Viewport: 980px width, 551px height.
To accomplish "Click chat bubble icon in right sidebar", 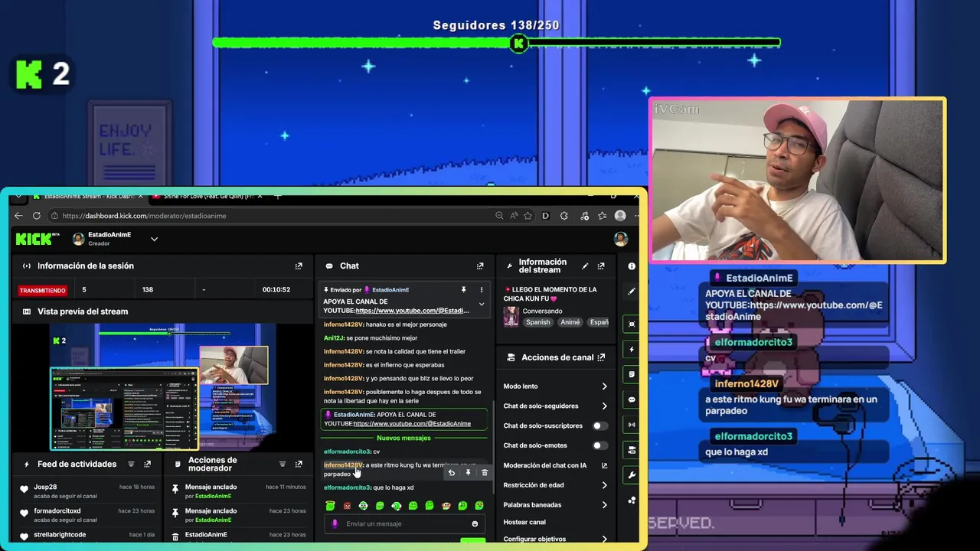I will (632, 399).
